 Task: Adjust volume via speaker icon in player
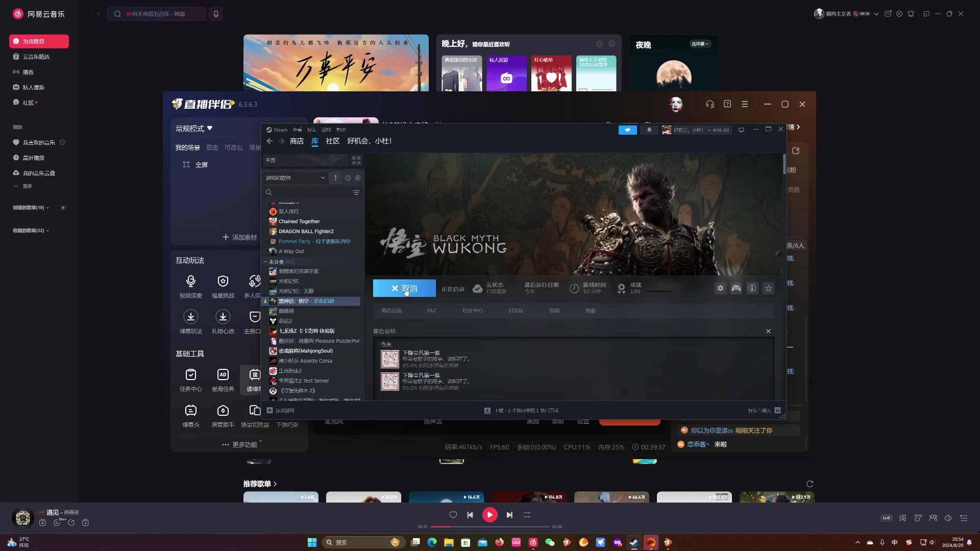948,518
